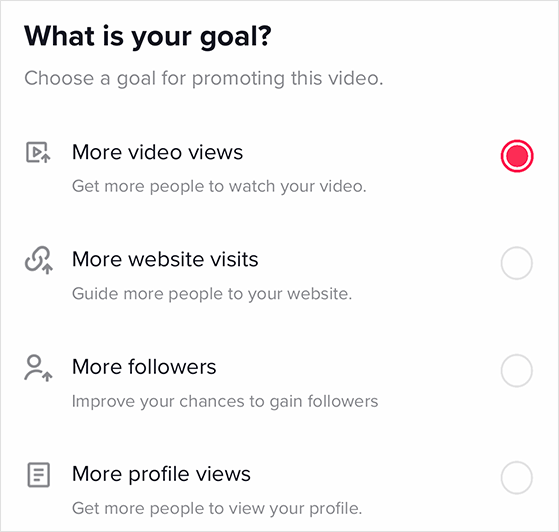Click the website visits link icon

(x=39, y=260)
